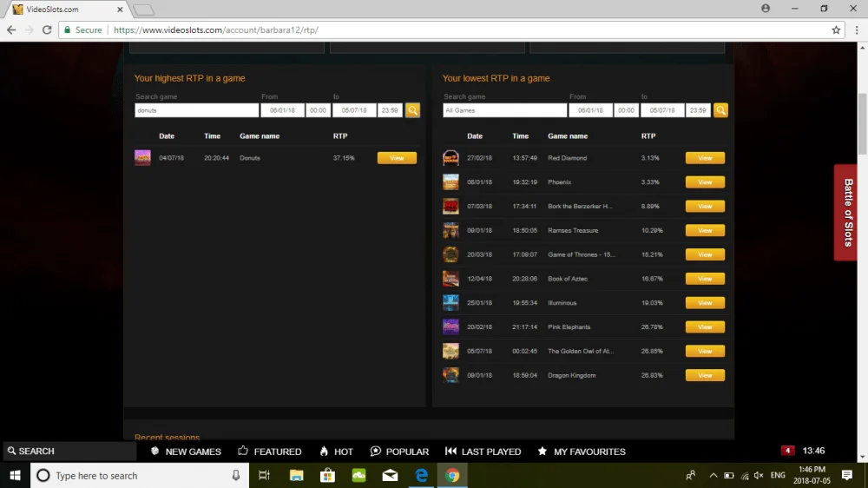
Task: Click Pink Elephants game thumbnail
Action: click(x=450, y=326)
